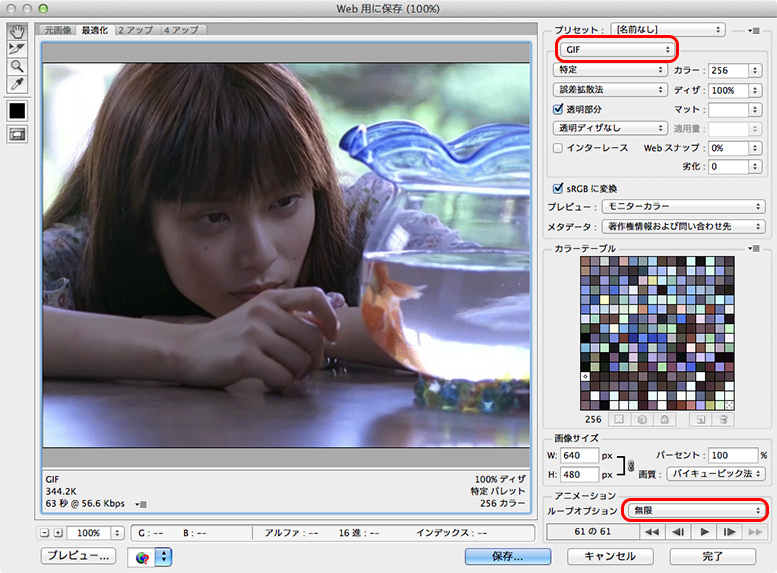
Task: Open the GIF file format dropdown
Action: (x=616, y=50)
